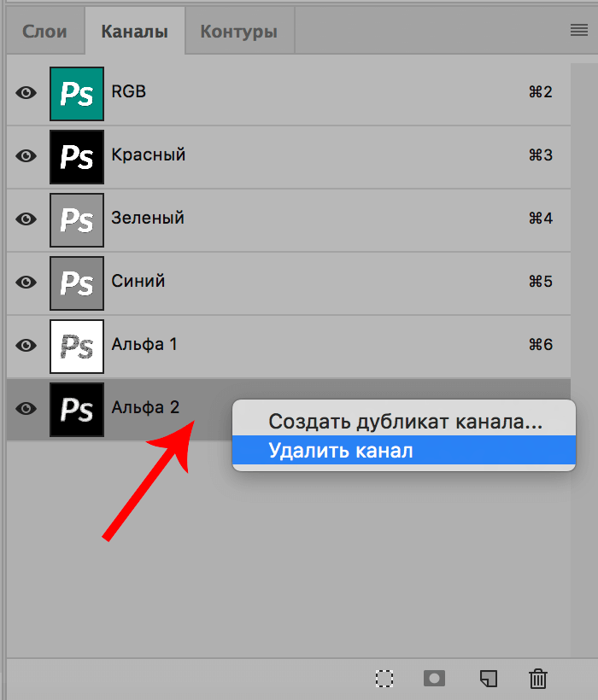Hide the Альфа 1 channel
Viewport: 598px width, 700px height.
tap(26, 346)
